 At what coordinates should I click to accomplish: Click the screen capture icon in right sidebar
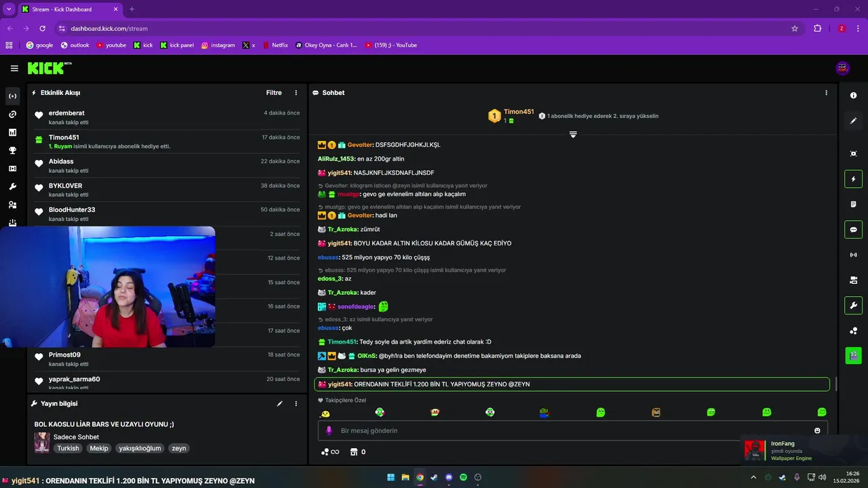pos(853,154)
